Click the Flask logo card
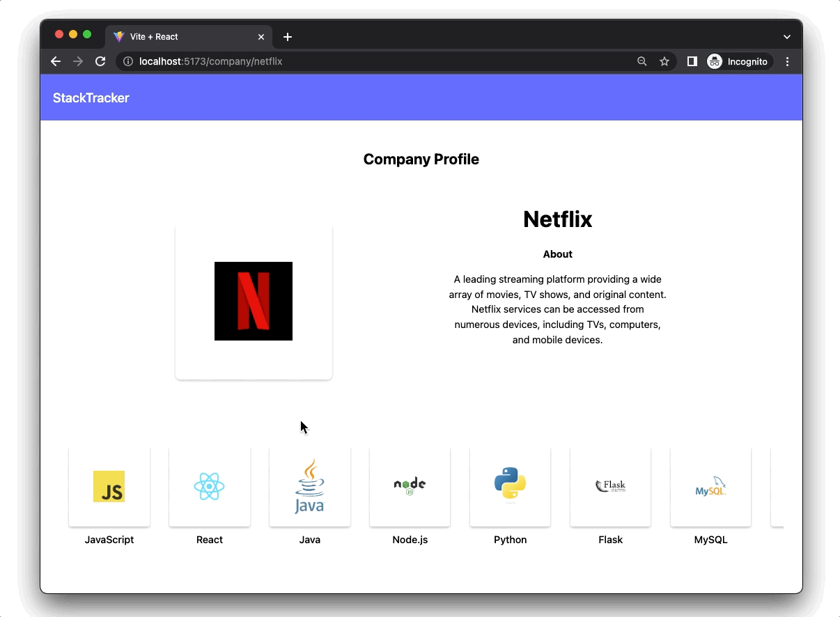The height and width of the screenshot is (617, 840). point(611,487)
